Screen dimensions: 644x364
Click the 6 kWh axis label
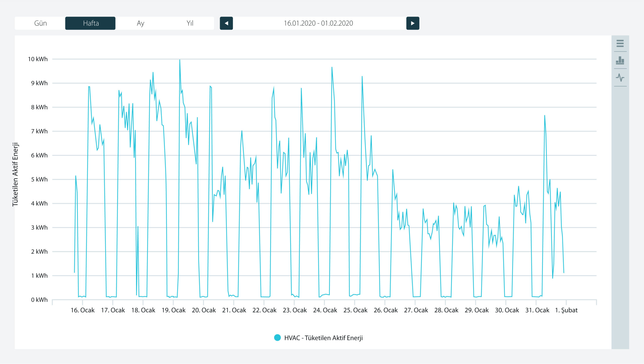point(39,155)
